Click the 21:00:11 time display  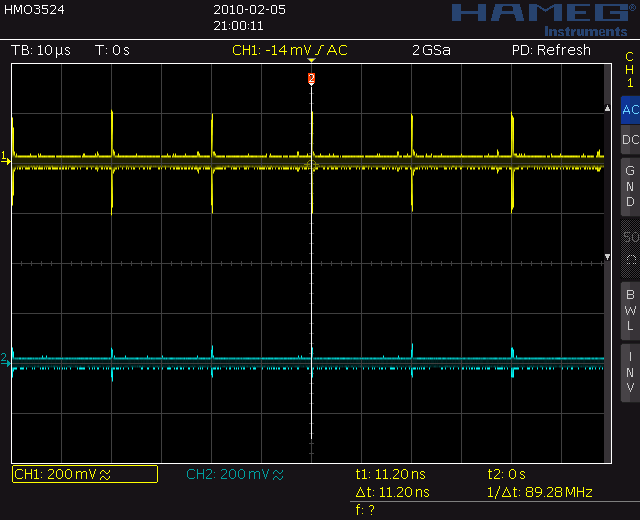238,26
